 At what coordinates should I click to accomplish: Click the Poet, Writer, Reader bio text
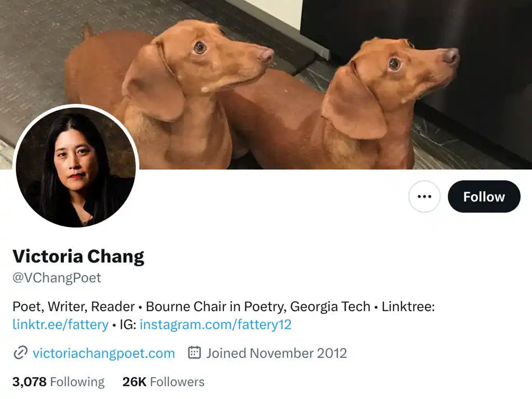pyautogui.click(x=74, y=307)
